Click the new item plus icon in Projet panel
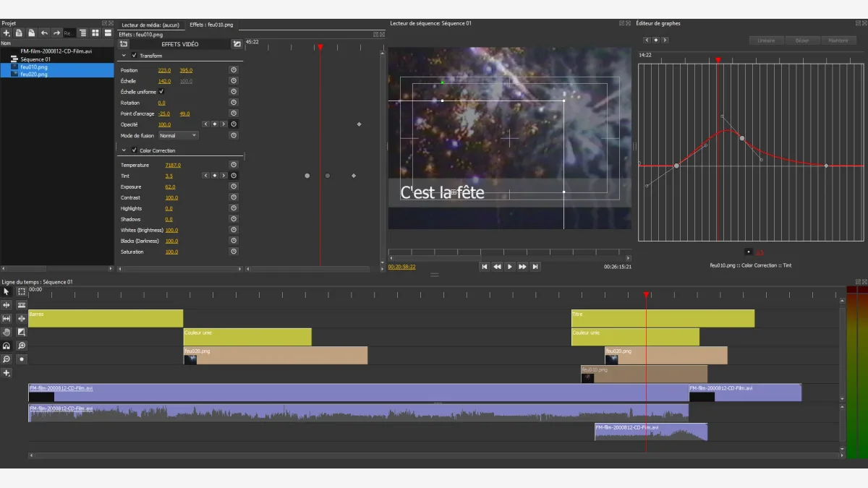The image size is (868, 488). (x=7, y=33)
